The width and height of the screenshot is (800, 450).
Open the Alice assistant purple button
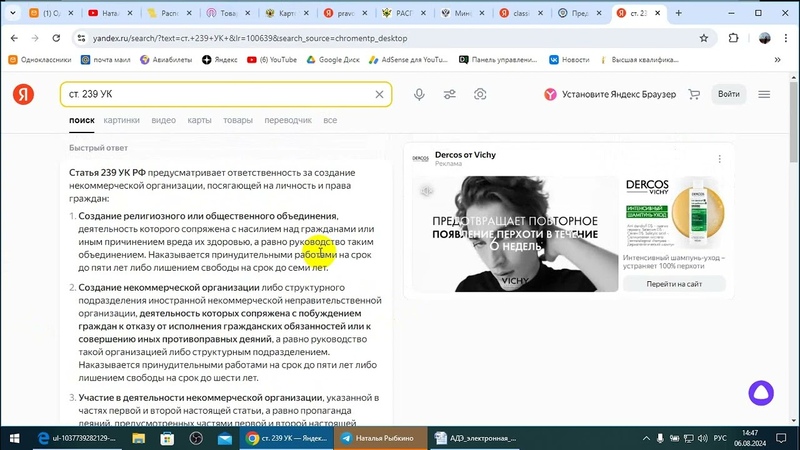tap(761, 393)
